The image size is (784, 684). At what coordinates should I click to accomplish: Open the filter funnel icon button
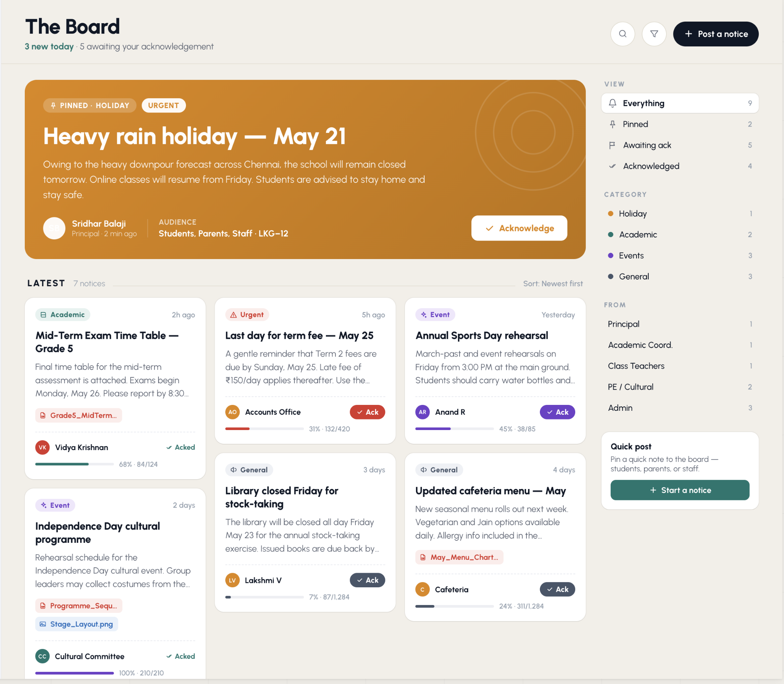click(x=654, y=34)
